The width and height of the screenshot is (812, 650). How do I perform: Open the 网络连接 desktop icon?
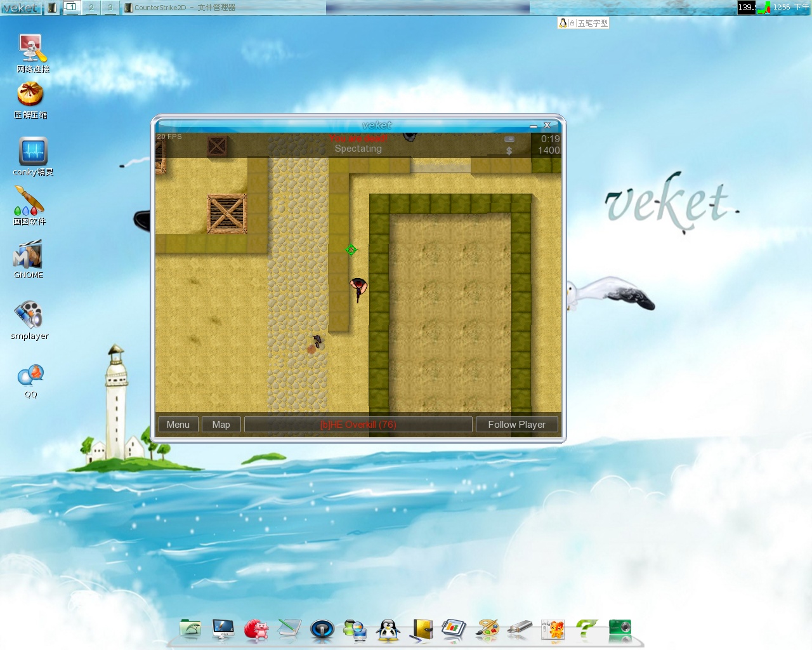tap(32, 53)
